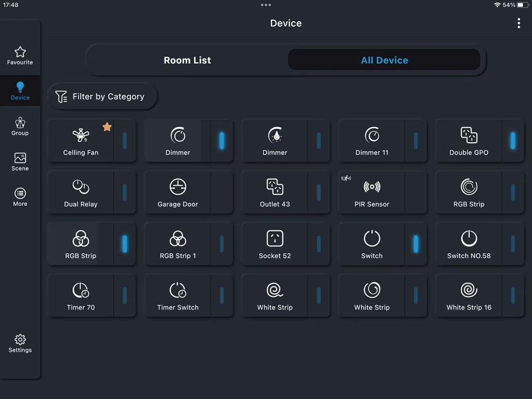Open the Favourite sidebar section

[20, 56]
